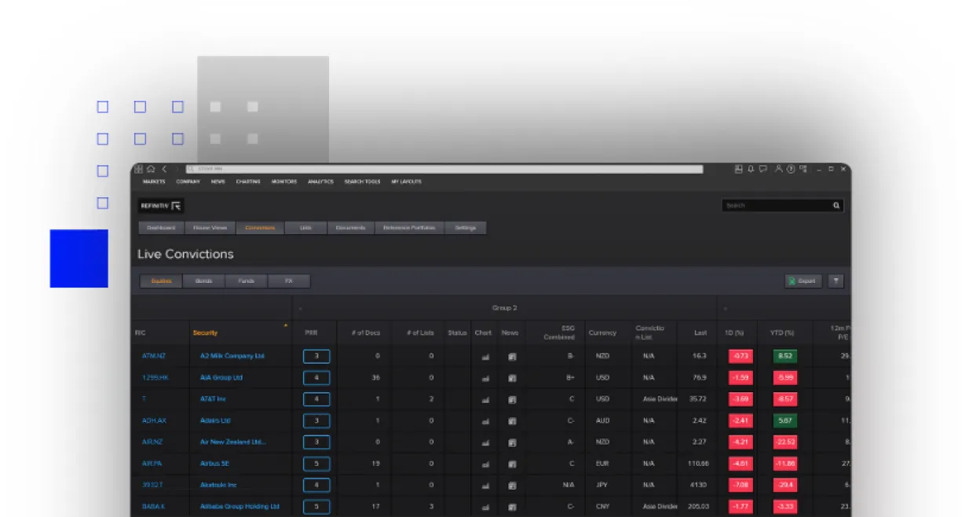
Task: Click the save layout icon at top right
Action: click(738, 169)
